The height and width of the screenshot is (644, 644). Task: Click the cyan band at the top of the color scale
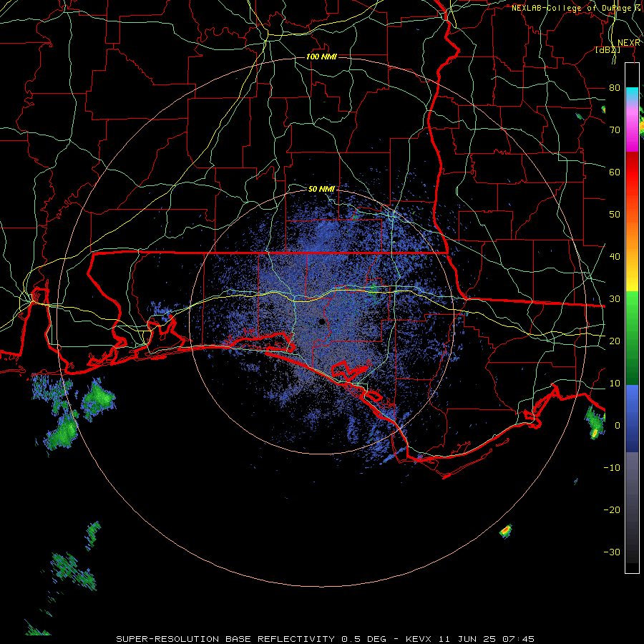click(632, 94)
